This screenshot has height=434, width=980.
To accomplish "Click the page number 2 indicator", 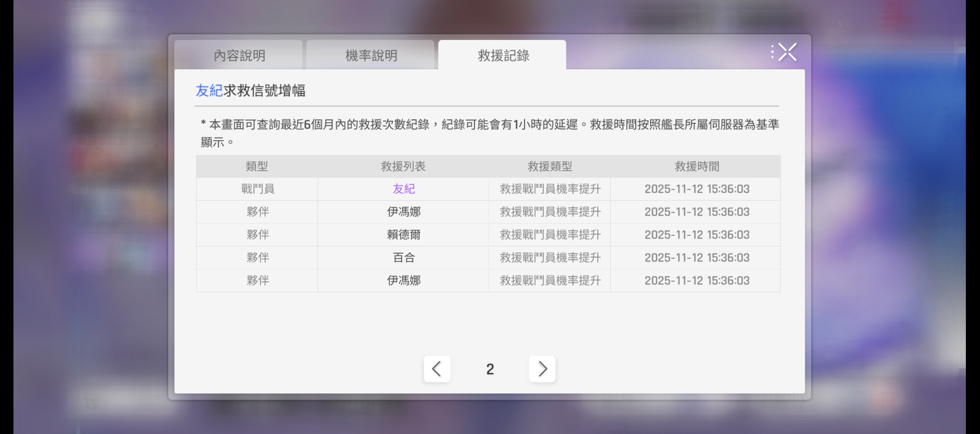I will click(x=490, y=369).
